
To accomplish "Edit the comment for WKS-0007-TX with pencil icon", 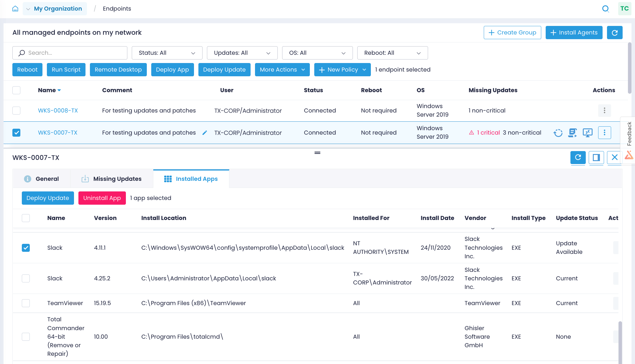I will click(x=205, y=133).
